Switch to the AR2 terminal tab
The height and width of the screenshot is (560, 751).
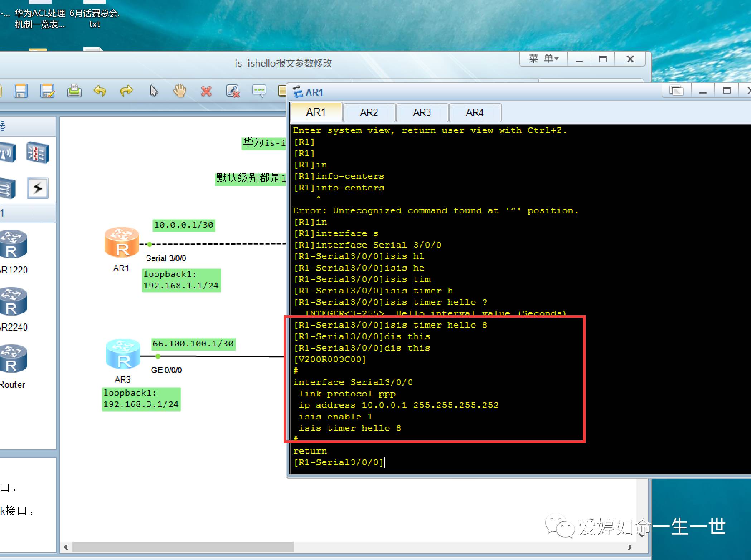coord(369,113)
